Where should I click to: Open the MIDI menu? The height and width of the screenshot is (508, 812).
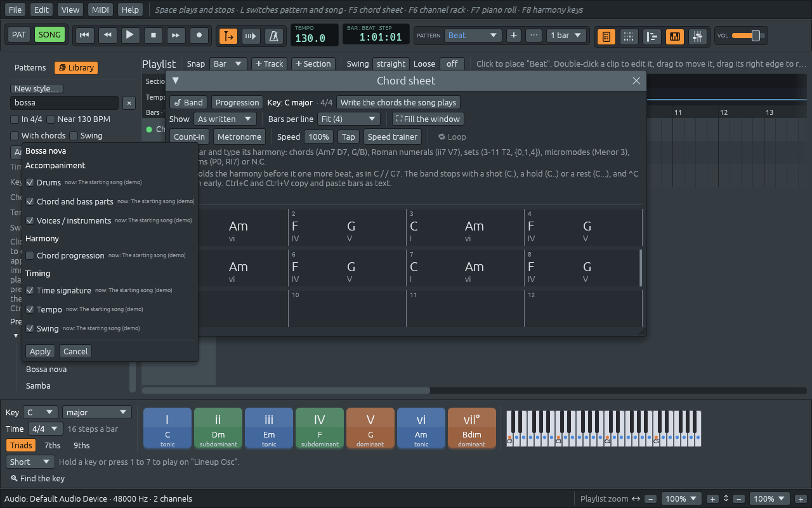(100, 10)
